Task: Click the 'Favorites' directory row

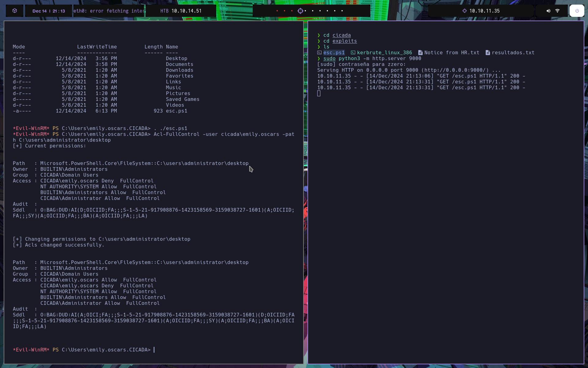Action: point(103,76)
